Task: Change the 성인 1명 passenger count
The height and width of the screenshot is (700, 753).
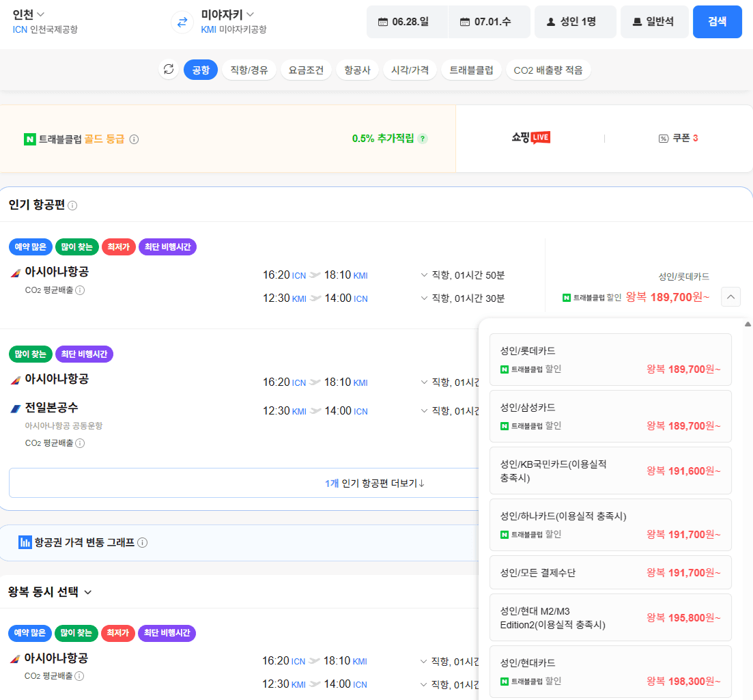Action: [576, 22]
